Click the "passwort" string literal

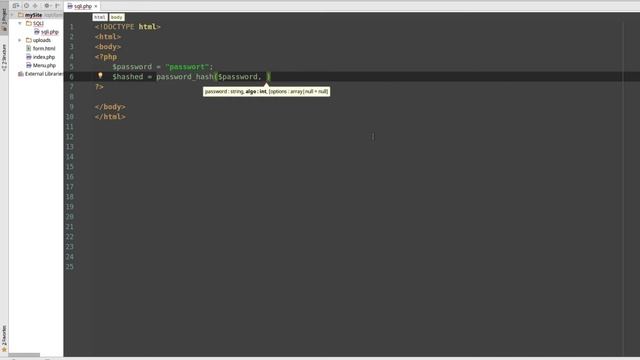click(187, 67)
